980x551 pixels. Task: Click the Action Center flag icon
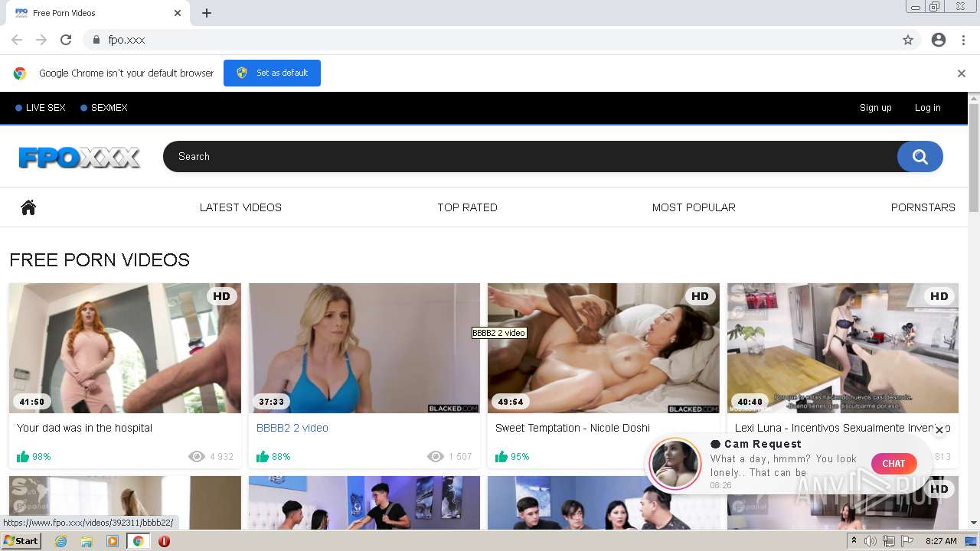click(906, 541)
